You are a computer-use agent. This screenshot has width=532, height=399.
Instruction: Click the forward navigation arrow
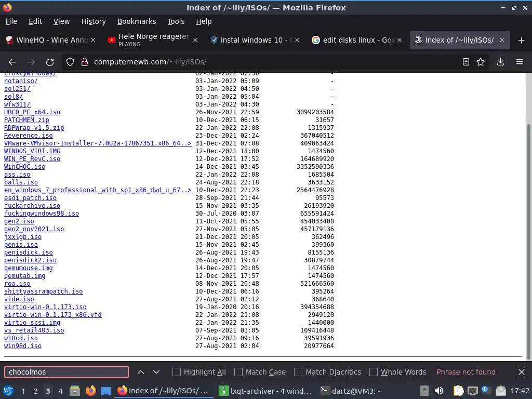click(31, 62)
